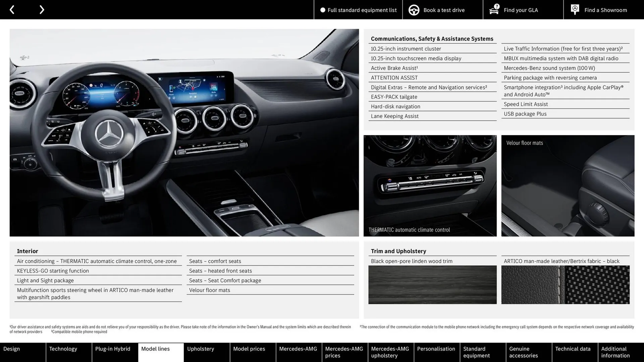
Task: Navigate back using the left chevron arrow
Action: pos(12,9)
